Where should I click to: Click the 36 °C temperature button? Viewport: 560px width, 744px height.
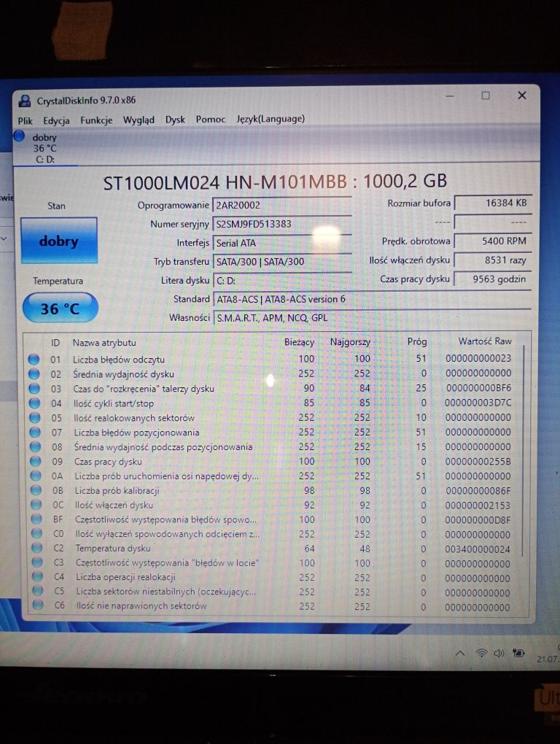[61, 309]
